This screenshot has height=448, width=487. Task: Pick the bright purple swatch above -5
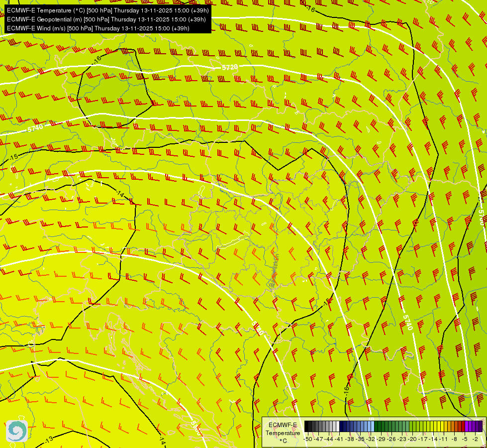467,426
